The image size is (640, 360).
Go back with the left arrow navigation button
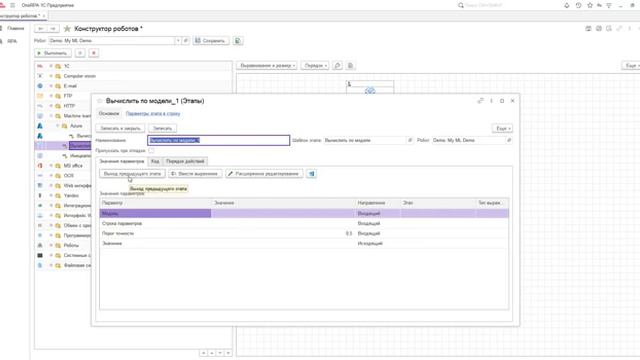(x=41, y=29)
